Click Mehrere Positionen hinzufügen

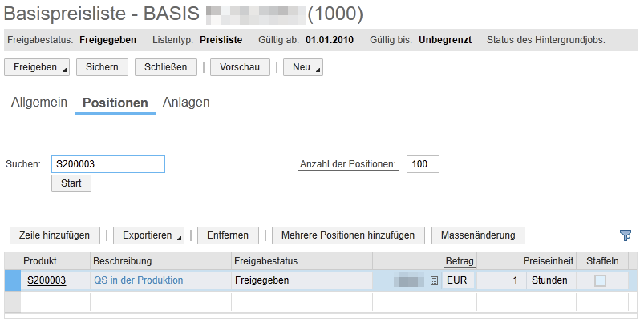(x=348, y=235)
